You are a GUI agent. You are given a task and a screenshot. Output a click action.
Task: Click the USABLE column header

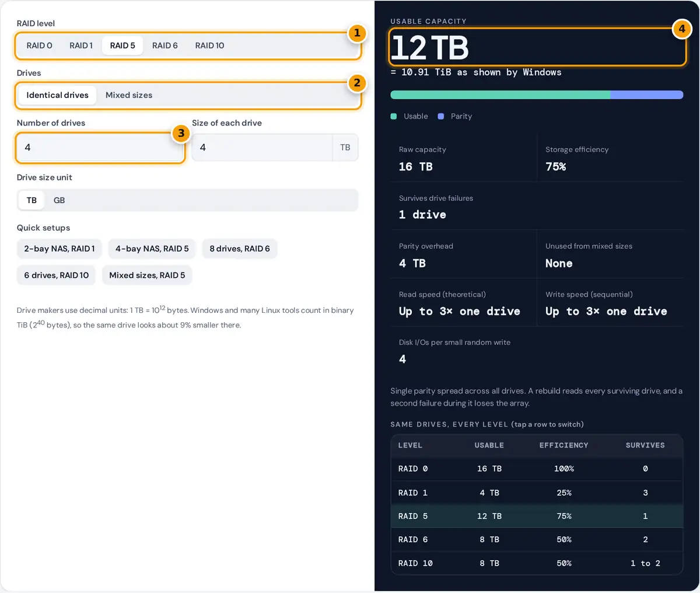[489, 445]
